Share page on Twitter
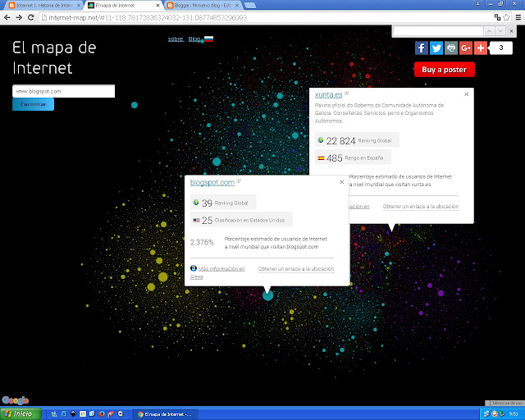 point(436,48)
